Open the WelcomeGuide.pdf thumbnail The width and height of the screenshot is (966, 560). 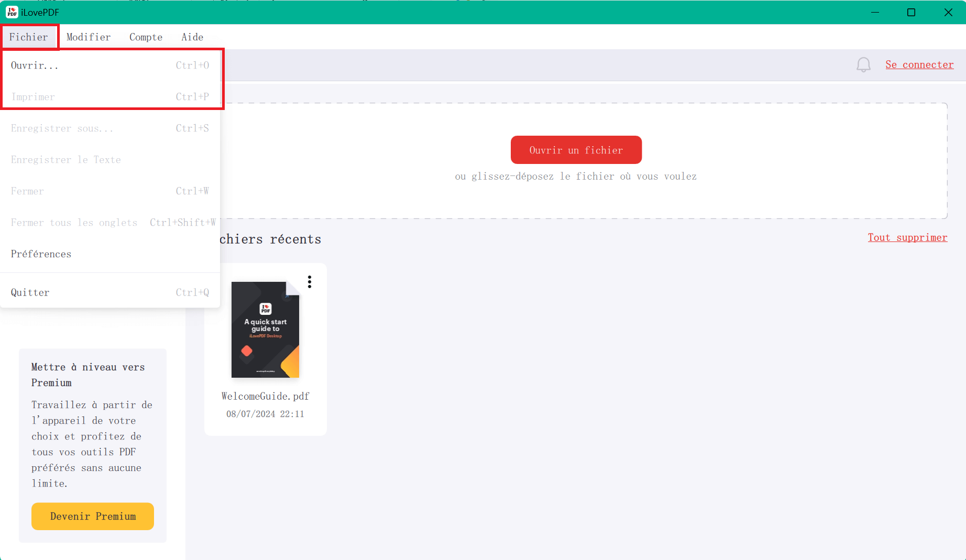pos(265,330)
